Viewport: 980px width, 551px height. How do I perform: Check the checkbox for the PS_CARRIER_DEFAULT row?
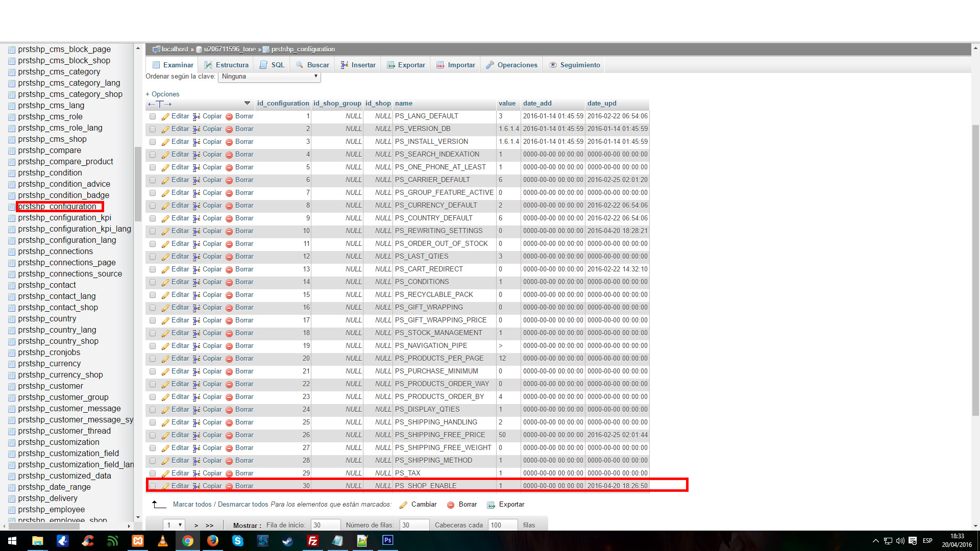tap(153, 180)
